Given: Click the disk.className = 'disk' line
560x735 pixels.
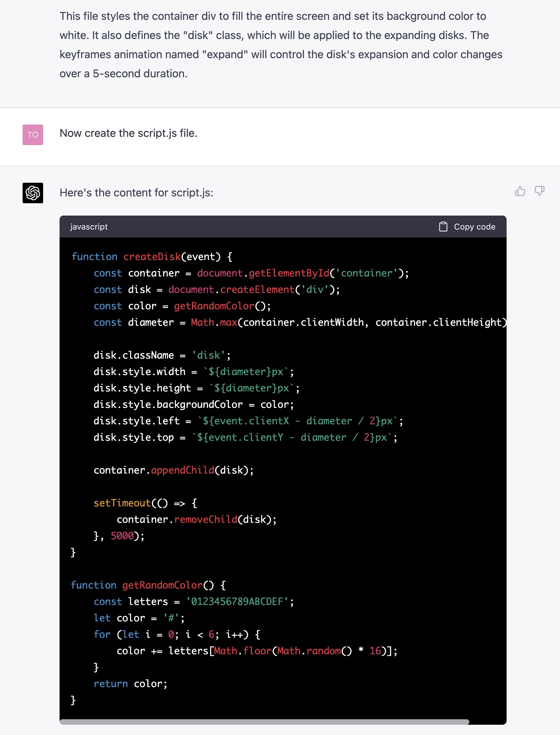Looking at the screenshot, I should [162, 355].
